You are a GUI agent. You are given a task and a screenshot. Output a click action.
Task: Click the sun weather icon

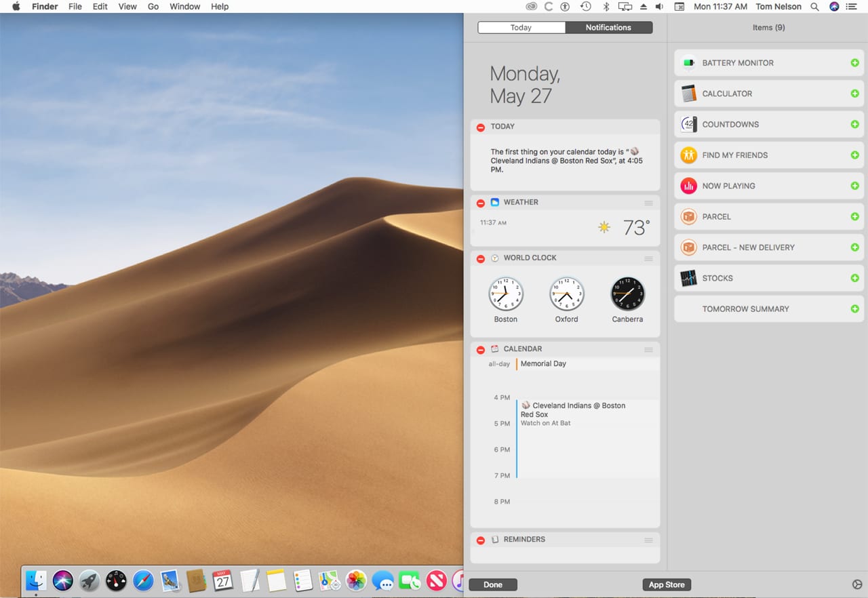(604, 228)
